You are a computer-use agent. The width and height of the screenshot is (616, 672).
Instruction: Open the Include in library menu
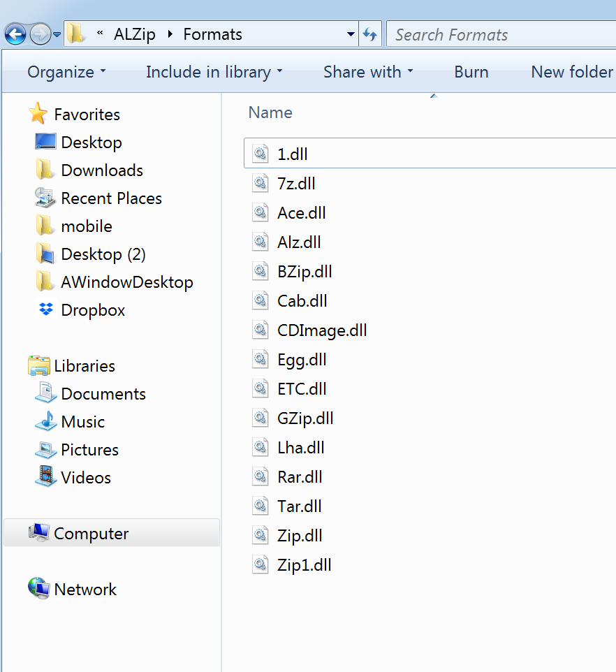[x=214, y=72]
